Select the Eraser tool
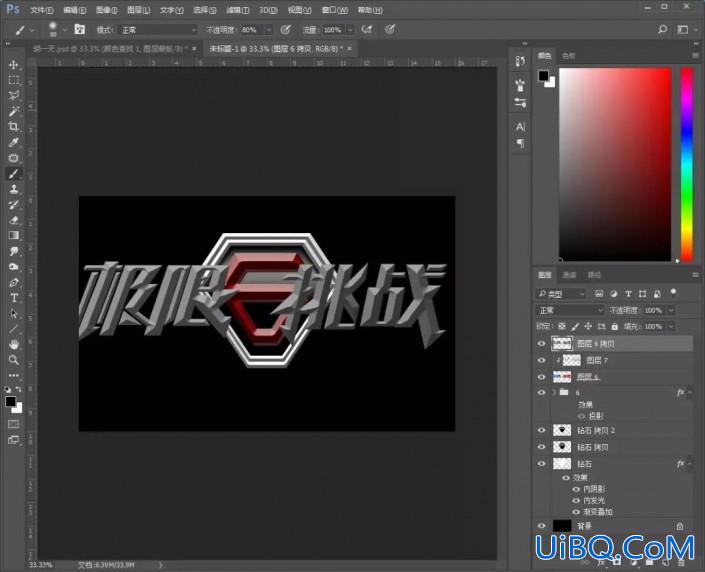The width and height of the screenshot is (705, 572). pos(13,220)
